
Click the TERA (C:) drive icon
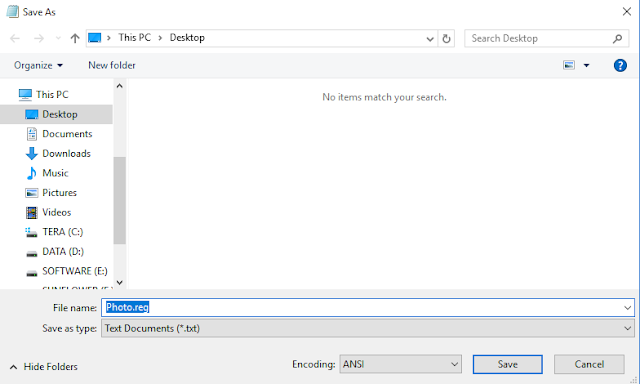[x=31, y=232]
